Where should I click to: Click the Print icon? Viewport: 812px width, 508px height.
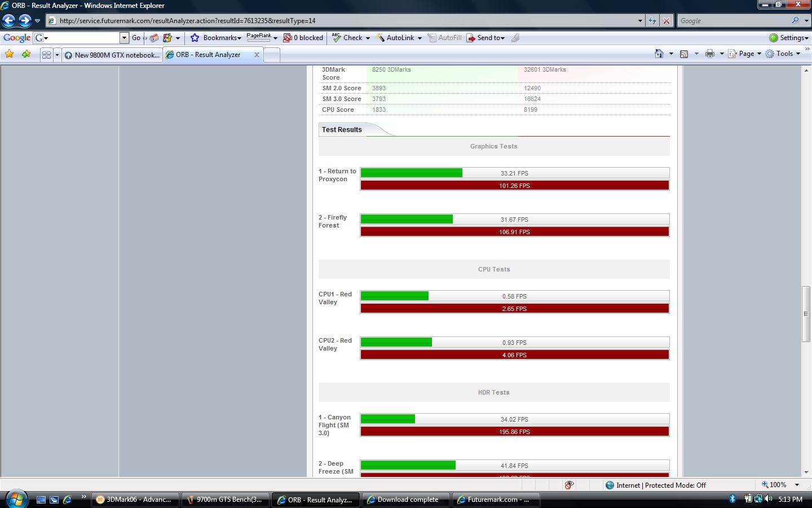click(x=710, y=54)
